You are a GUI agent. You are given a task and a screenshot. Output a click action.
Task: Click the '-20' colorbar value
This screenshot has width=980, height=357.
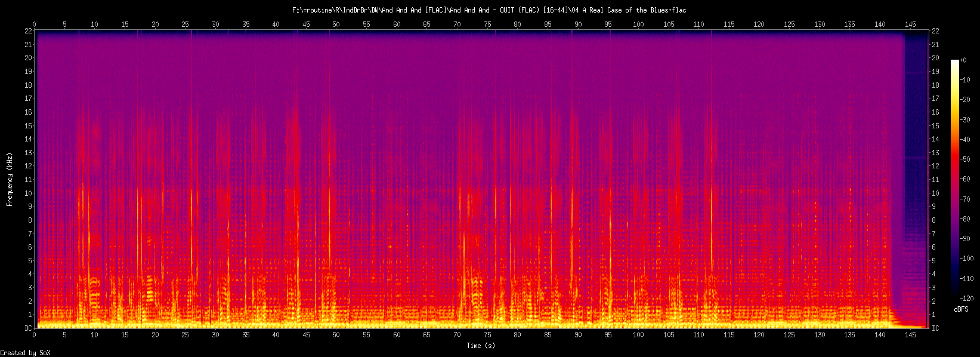(964, 100)
